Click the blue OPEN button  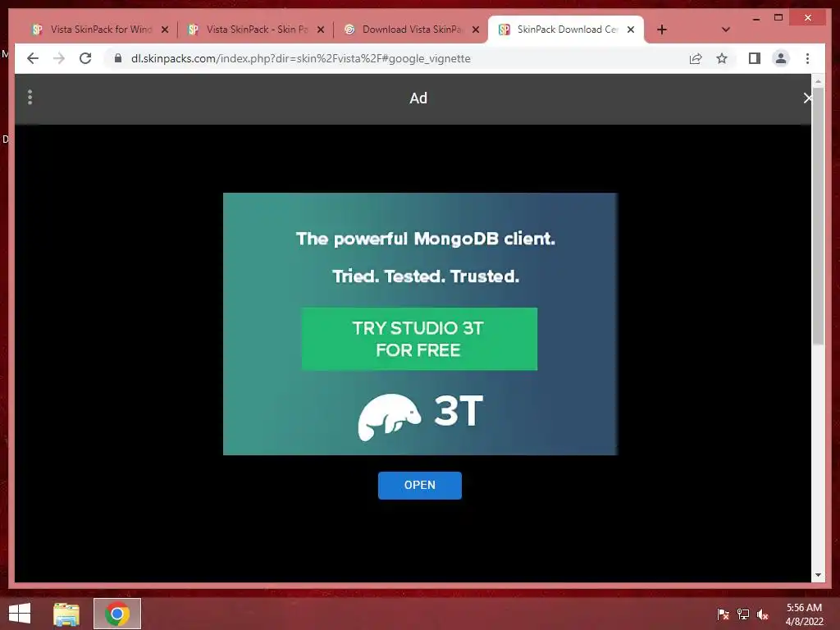420,486
